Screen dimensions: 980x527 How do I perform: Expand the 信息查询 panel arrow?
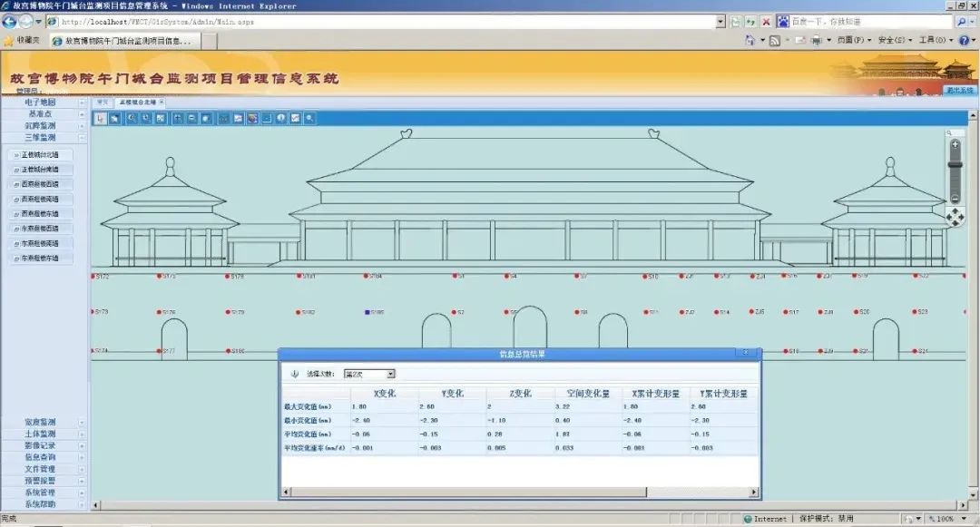tap(82, 458)
